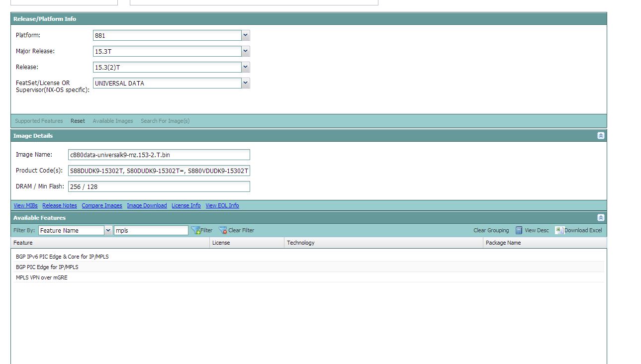The width and height of the screenshot is (641, 364).
Task: Open the Filter By Feature Name dropdown
Action: 108,230
